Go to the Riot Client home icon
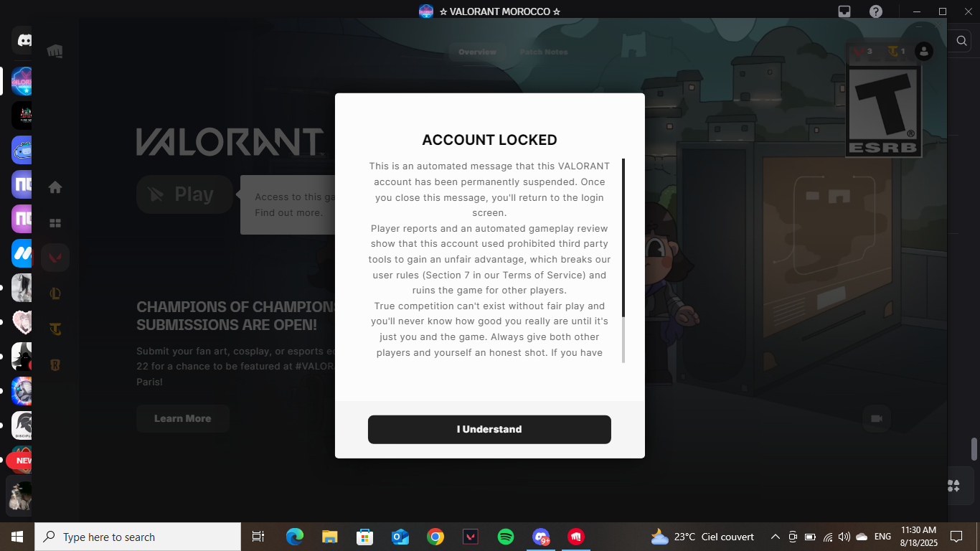 point(55,187)
